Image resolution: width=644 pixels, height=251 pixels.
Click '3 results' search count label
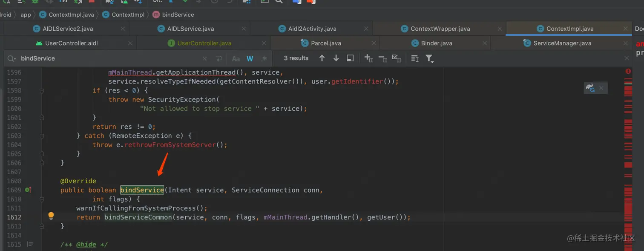(296, 58)
